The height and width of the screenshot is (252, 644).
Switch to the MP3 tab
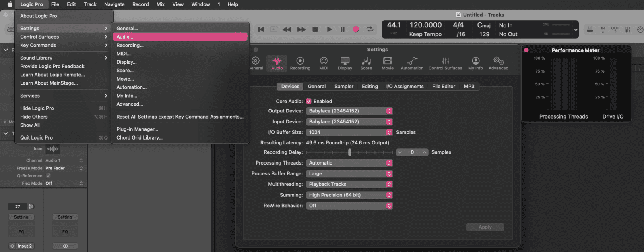coord(469,86)
